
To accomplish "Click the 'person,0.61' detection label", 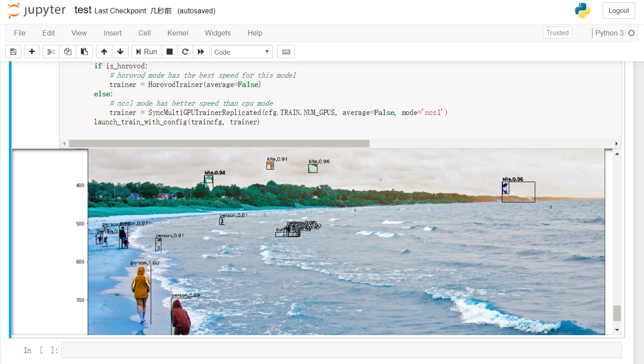I will coord(234,215).
